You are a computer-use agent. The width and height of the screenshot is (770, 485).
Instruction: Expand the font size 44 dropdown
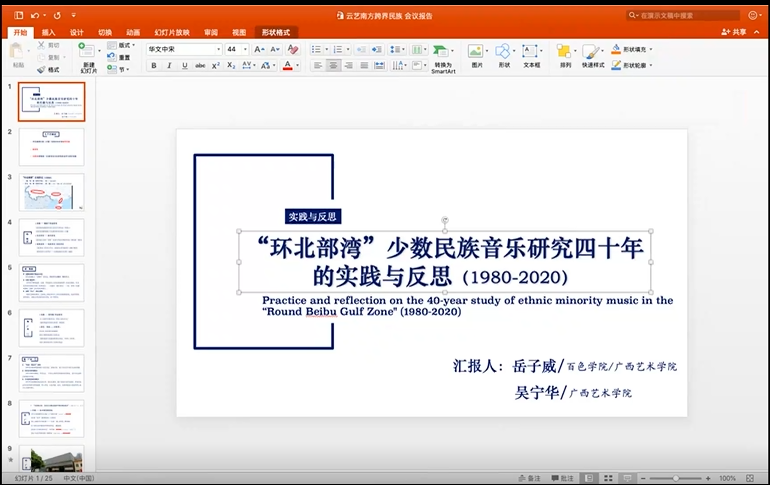tap(244, 48)
